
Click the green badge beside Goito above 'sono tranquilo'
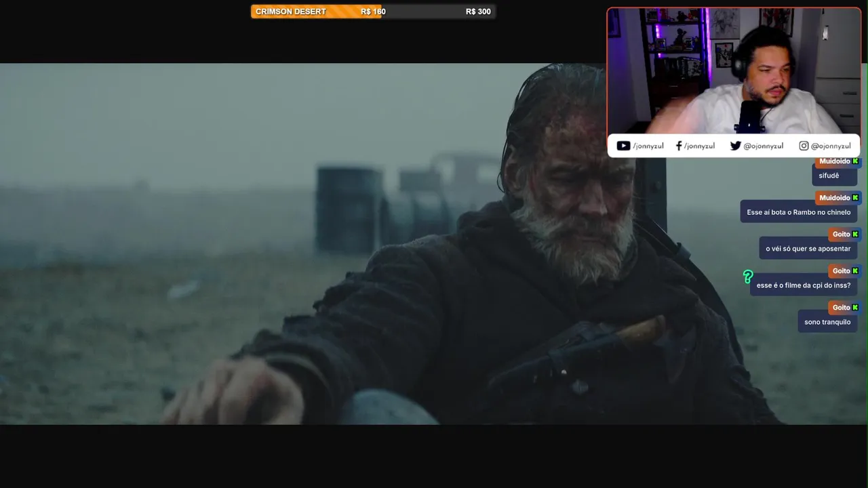pos(856,308)
